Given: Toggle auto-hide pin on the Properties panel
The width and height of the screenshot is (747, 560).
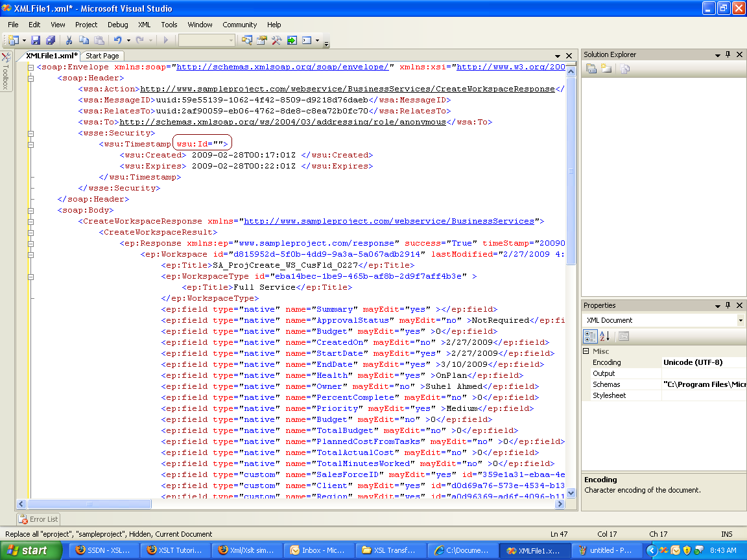Looking at the screenshot, I should point(728,305).
